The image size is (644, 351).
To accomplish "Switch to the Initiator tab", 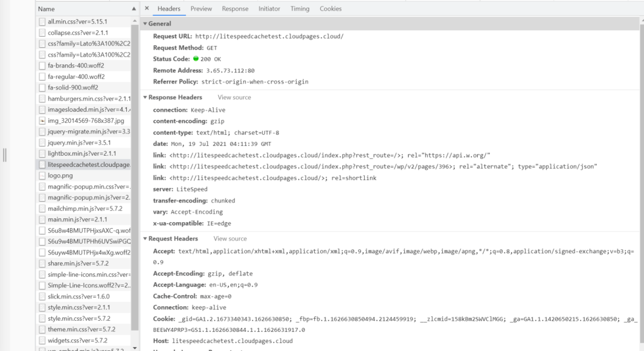I will pos(269,9).
